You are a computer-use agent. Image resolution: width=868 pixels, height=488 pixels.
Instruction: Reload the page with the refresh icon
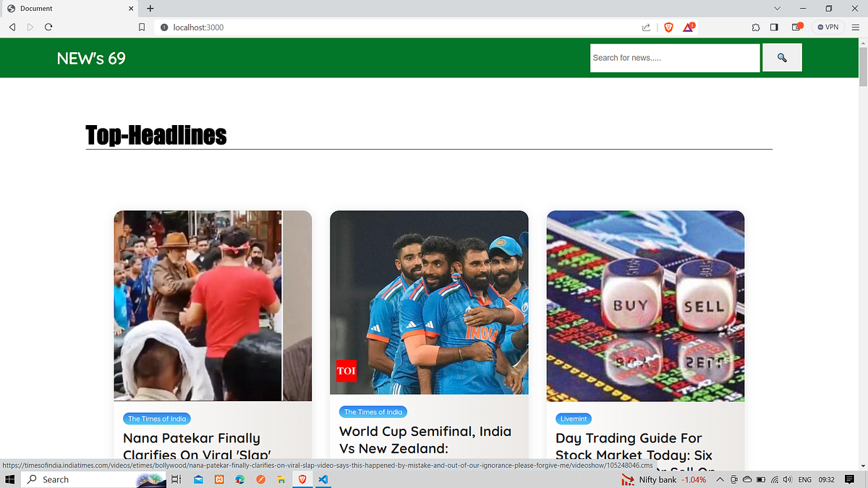pos(48,27)
